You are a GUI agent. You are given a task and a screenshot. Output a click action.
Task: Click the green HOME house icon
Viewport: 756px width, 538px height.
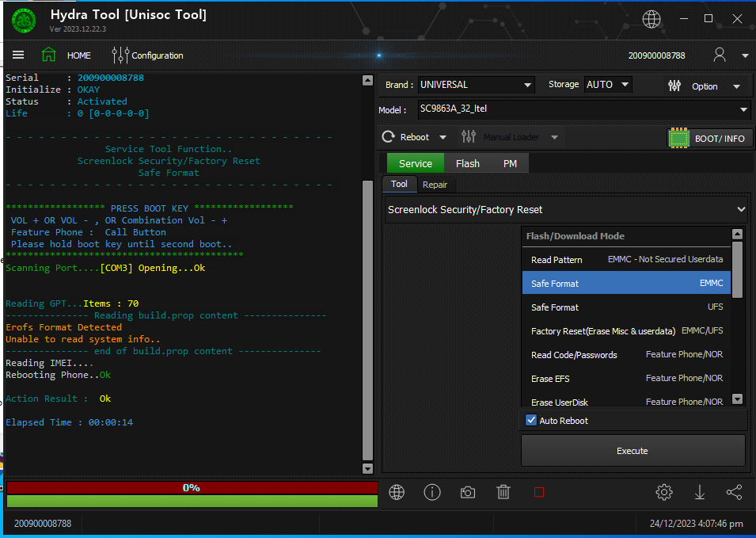[x=49, y=55]
